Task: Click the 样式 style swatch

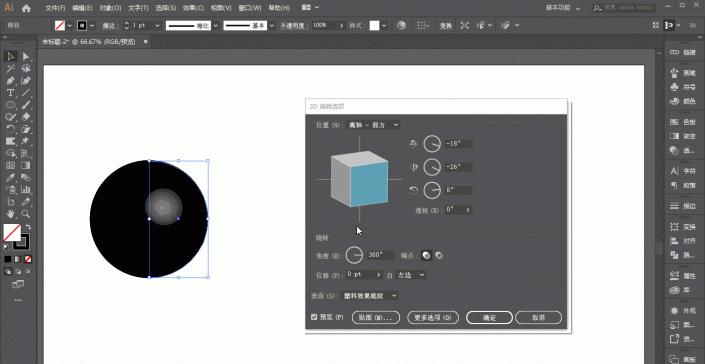Action: click(x=375, y=26)
